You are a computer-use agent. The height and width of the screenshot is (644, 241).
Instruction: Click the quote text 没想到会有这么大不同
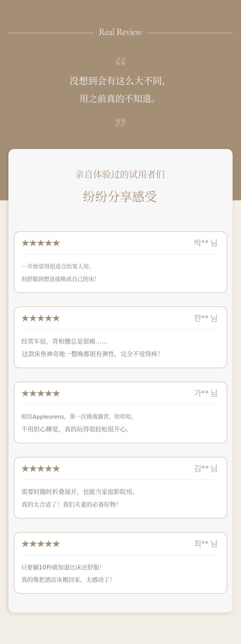click(118, 81)
